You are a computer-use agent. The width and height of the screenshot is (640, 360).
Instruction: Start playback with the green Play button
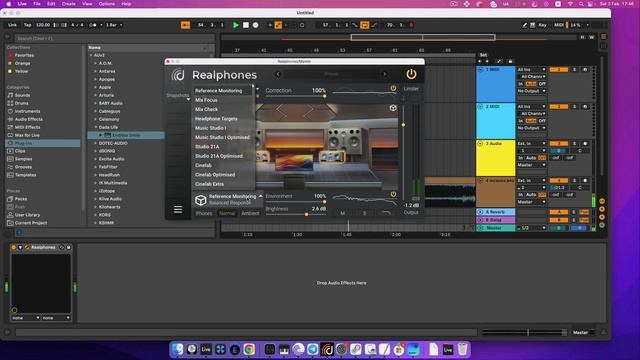coord(236,25)
